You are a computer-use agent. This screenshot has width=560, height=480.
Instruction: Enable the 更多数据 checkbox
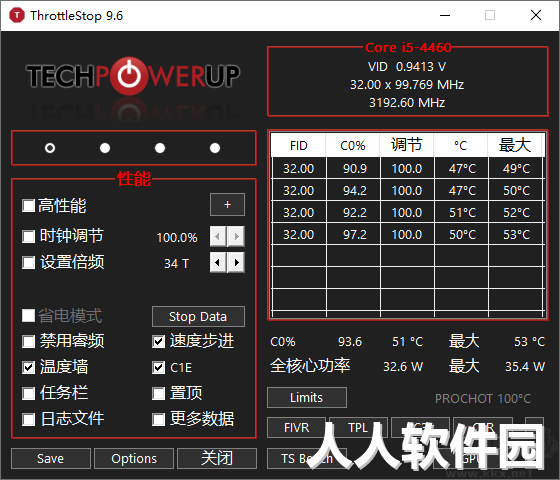[x=158, y=419]
